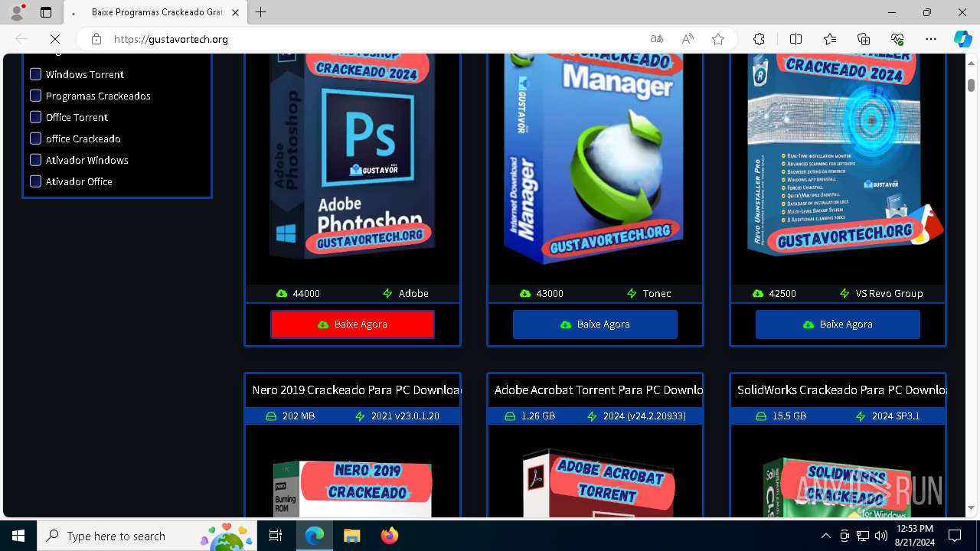980x551 pixels.
Task: Open Task View on the taskbar
Action: (x=276, y=536)
